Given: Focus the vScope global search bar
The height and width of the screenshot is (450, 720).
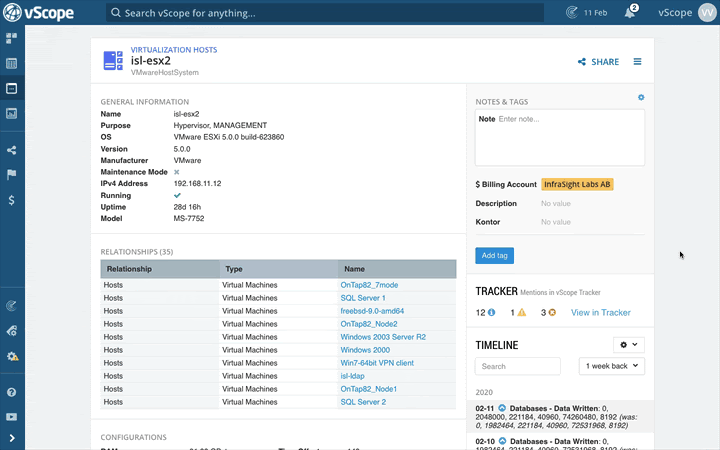Looking at the screenshot, I should (325, 13).
